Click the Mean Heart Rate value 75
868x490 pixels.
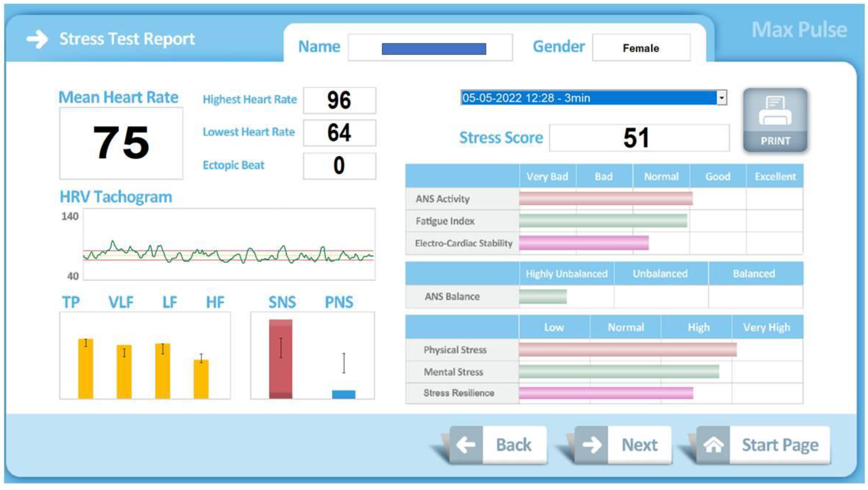[x=121, y=143]
